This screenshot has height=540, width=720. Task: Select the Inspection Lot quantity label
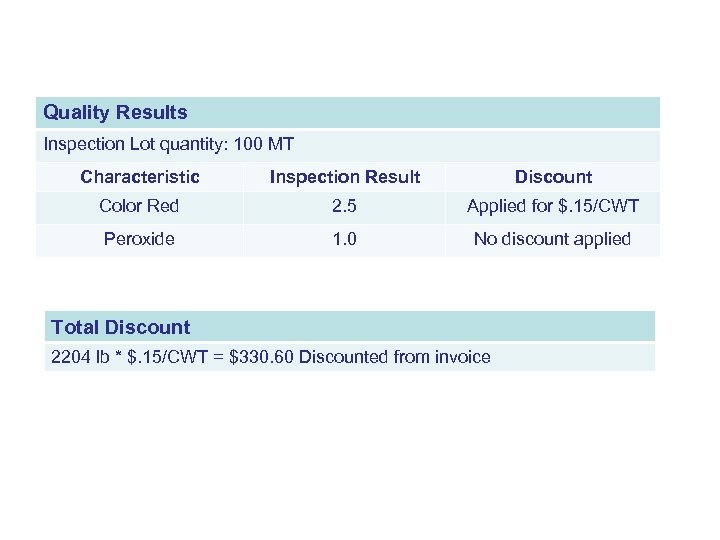[134, 144]
